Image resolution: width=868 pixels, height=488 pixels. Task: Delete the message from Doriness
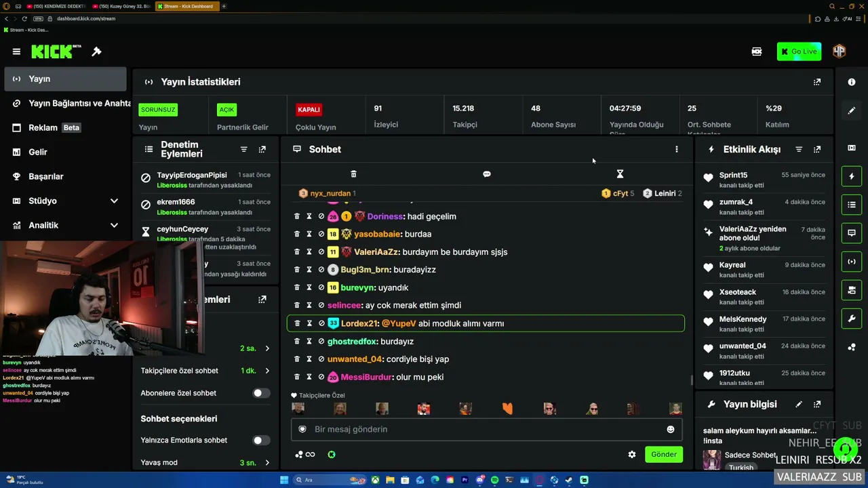pos(296,216)
